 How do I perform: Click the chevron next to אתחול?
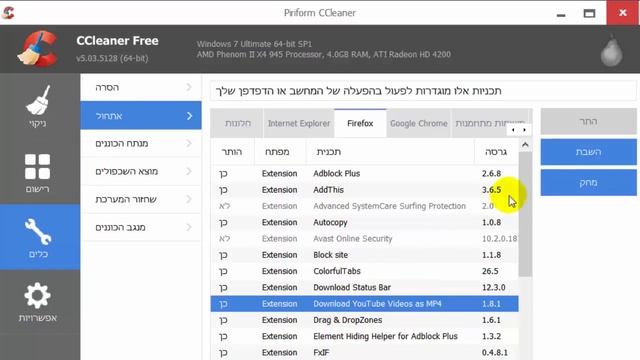pos(189,116)
